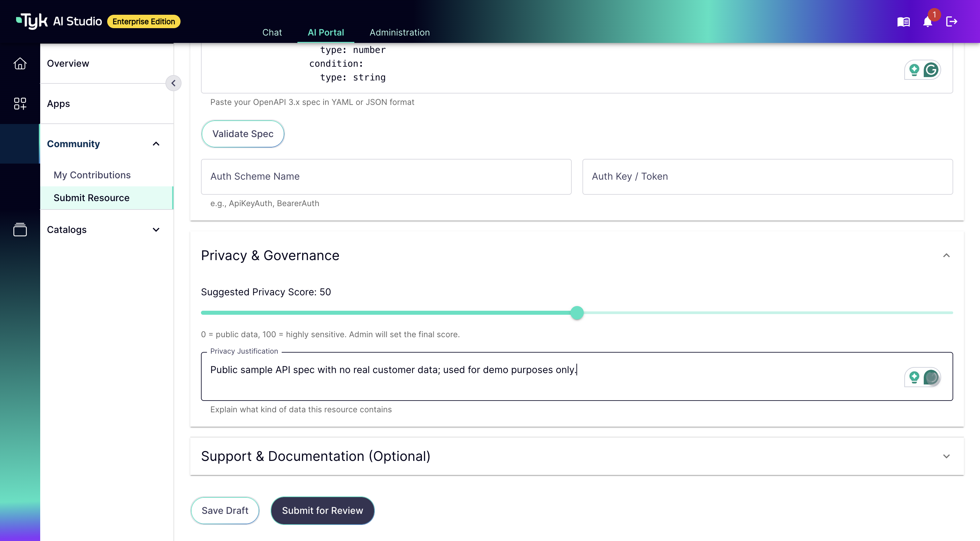Focus the Auth Key / Token field

click(767, 177)
